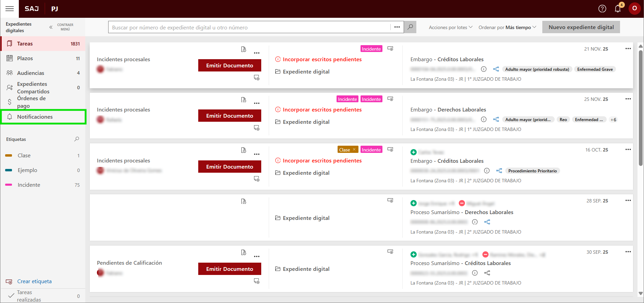Screen dimensions: 644x303
Task: Remove the Clase tag from third card
Action: click(354, 150)
